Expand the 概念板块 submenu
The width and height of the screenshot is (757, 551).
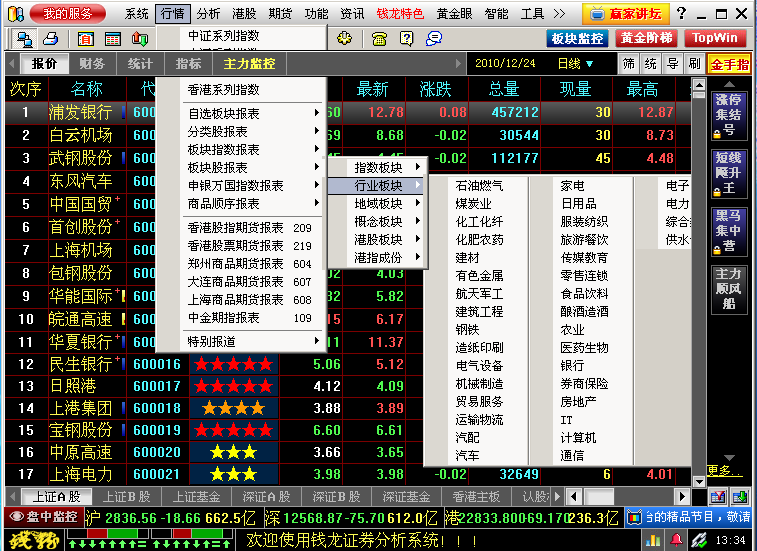tap(378, 222)
